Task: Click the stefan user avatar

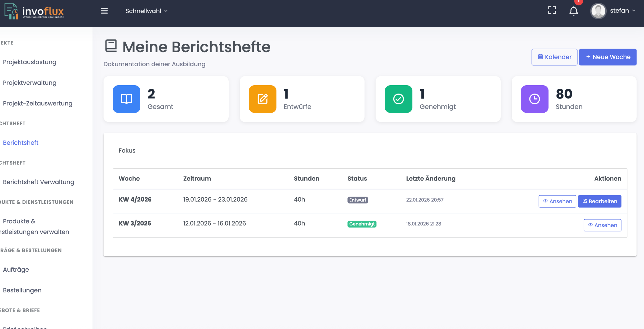Action: pos(598,11)
